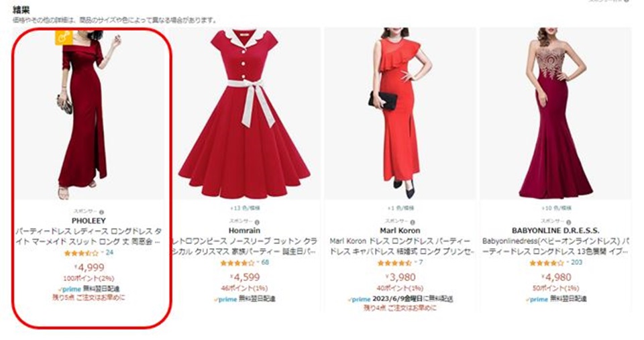This screenshot has width=644, height=340.
Task: Open the 24 reviews link for PHOLEEY
Action: coord(109,253)
